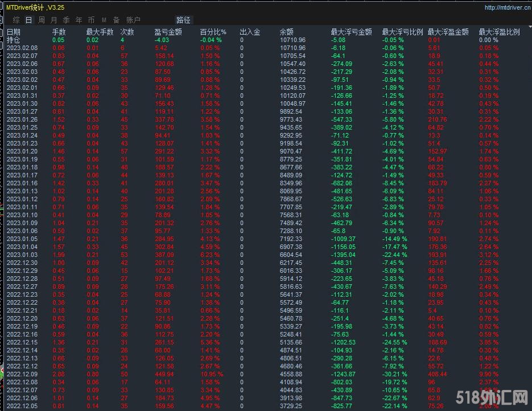Click position floating loss -5.08
Screen dimensions: 532x411
[x=339, y=40]
